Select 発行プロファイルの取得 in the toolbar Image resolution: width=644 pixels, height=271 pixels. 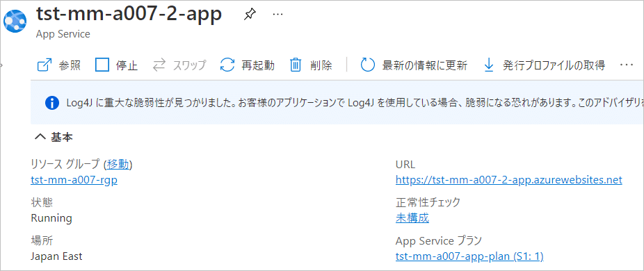pos(554,65)
